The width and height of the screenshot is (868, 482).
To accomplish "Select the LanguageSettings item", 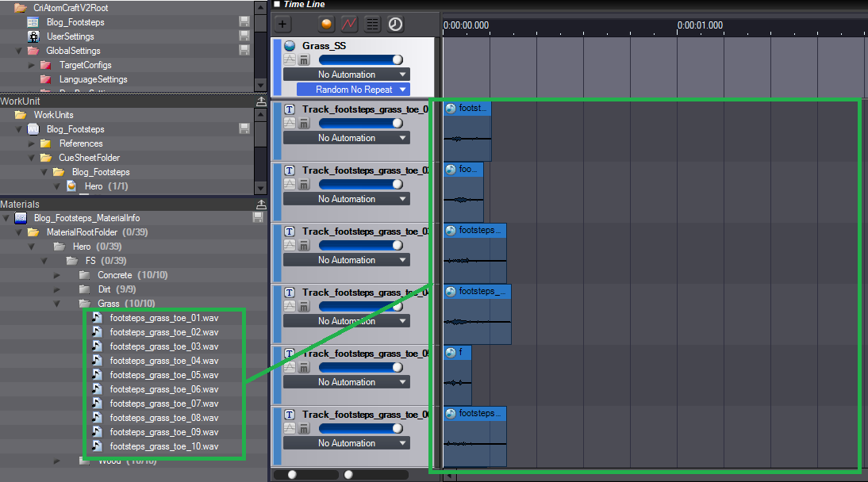I will [93, 79].
